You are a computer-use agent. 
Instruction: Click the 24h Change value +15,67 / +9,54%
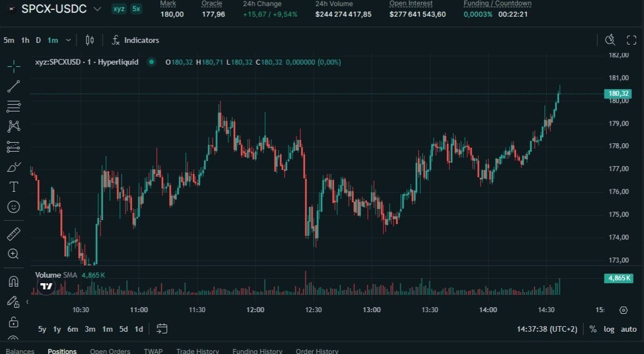[x=270, y=14]
